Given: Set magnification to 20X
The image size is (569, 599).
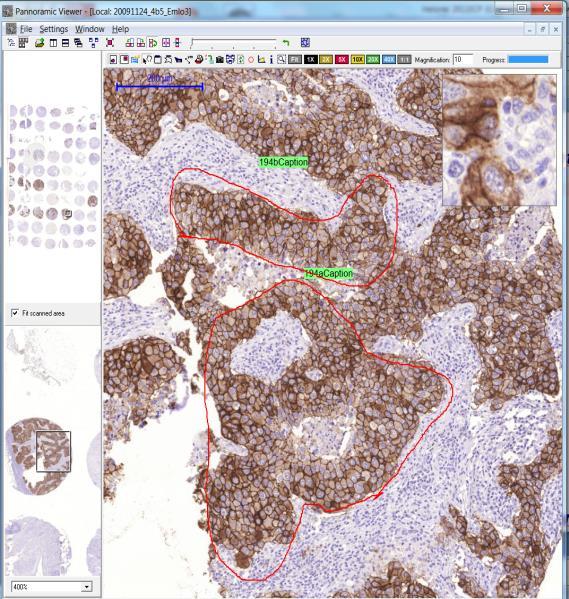Looking at the screenshot, I should (x=373, y=60).
